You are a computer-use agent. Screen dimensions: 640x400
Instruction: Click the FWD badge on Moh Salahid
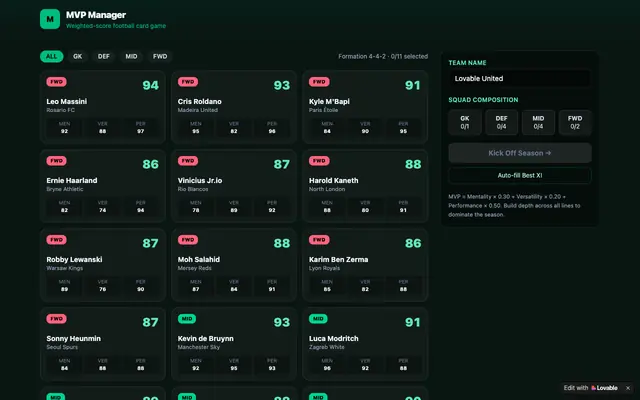(x=188, y=240)
